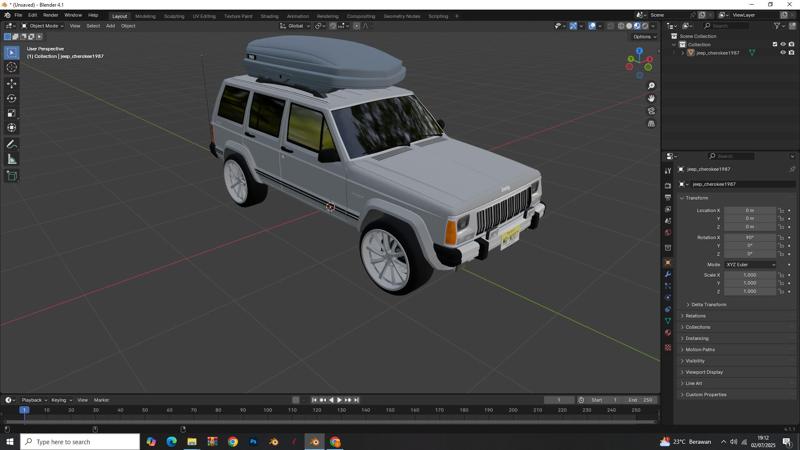Toggle Collection visibility eye icon
Viewport: 800px width, 450px height.
click(x=783, y=44)
